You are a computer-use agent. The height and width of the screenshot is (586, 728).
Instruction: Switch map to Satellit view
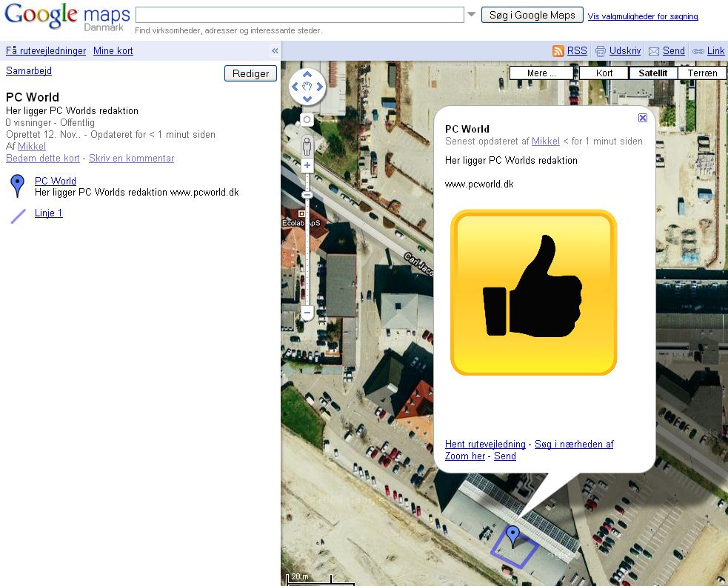click(652, 73)
